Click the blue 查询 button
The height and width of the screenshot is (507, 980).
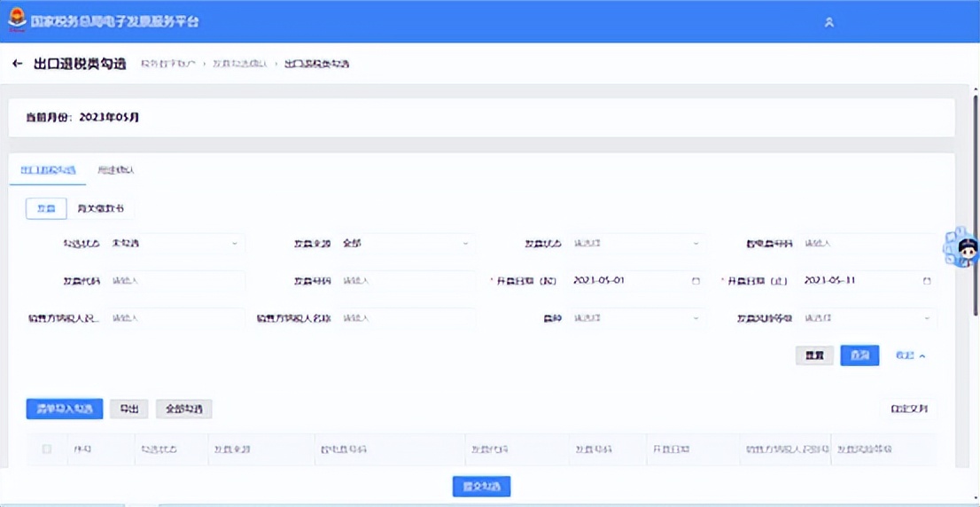point(860,355)
